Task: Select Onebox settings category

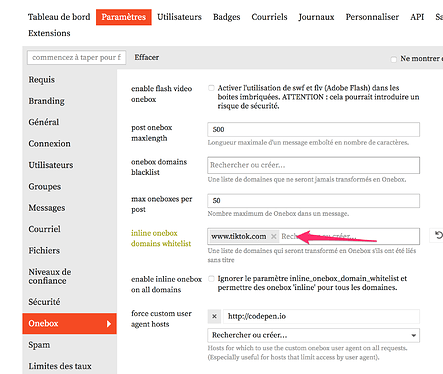Action: (69, 323)
